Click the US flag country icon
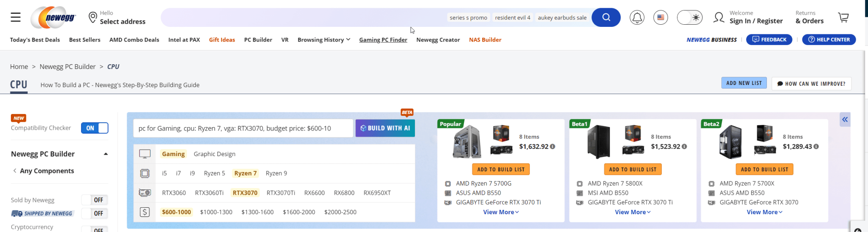This screenshot has height=232, width=868. click(661, 17)
